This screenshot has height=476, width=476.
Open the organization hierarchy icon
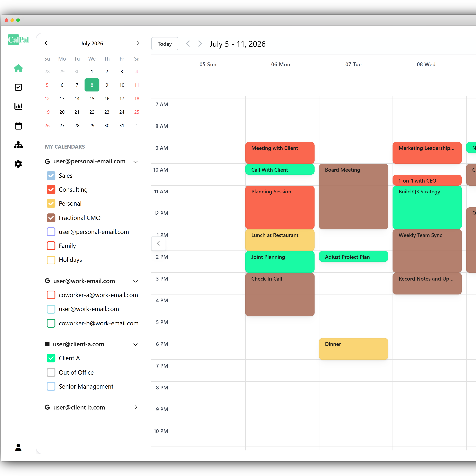tap(18, 145)
